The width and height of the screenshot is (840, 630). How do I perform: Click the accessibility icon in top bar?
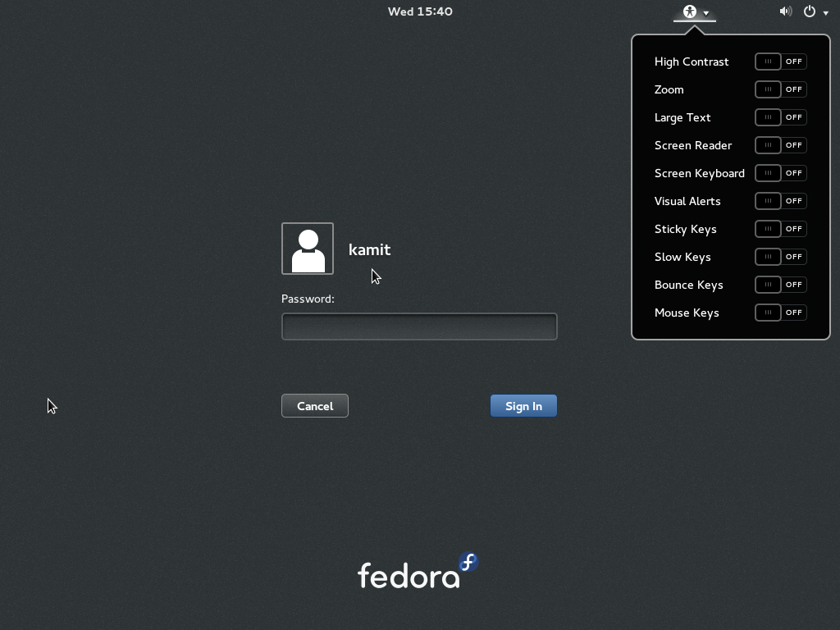click(689, 11)
